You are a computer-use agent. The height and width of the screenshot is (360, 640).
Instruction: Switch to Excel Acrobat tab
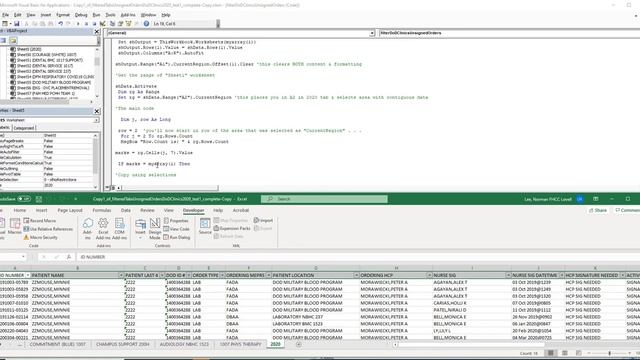(x=241, y=210)
